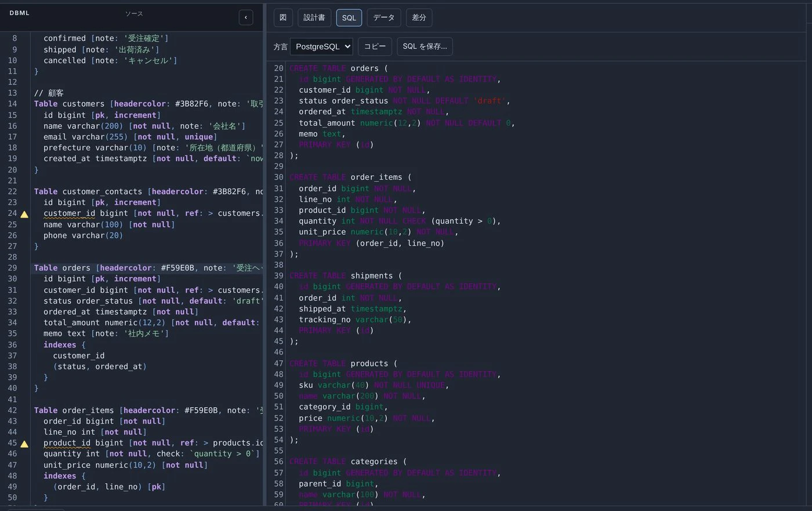The image size is (812, 511).
Task: Switch to the 差分 tab
Action: [x=419, y=17]
